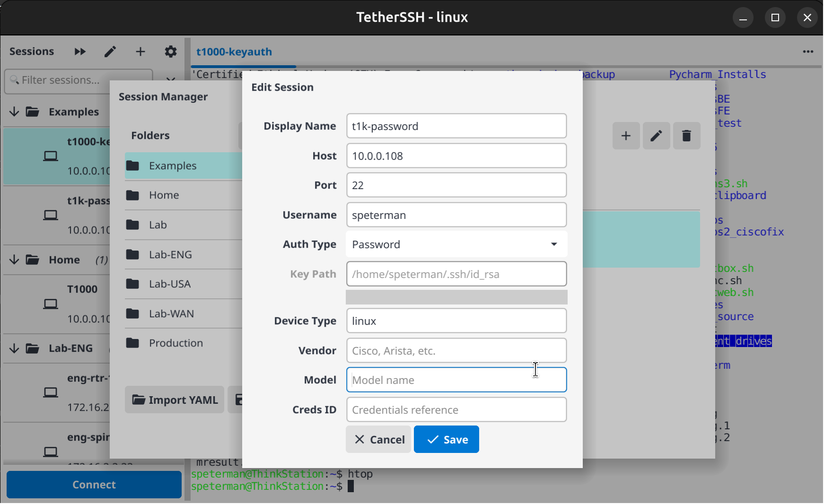Screen dimensions: 824x504
Task: Collapse the Examples group in sidebar
Action: (x=14, y=112)
